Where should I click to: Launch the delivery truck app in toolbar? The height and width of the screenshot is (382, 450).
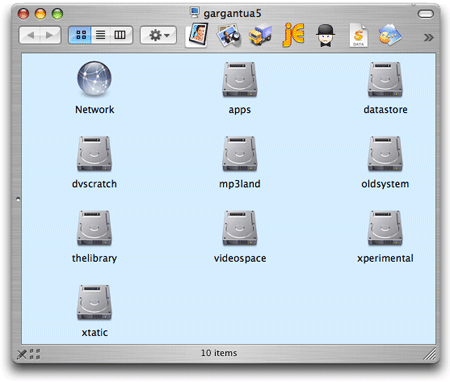coord(260,35)
